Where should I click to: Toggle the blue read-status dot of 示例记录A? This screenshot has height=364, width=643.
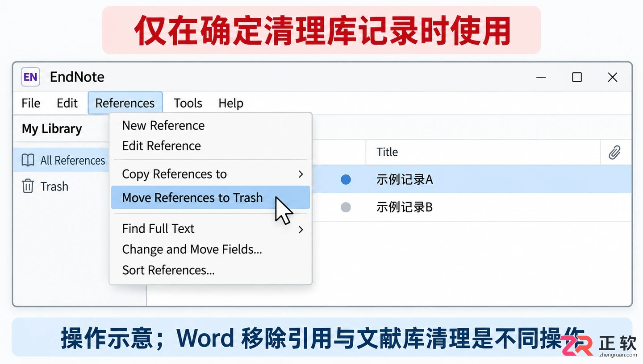[346, 180]
